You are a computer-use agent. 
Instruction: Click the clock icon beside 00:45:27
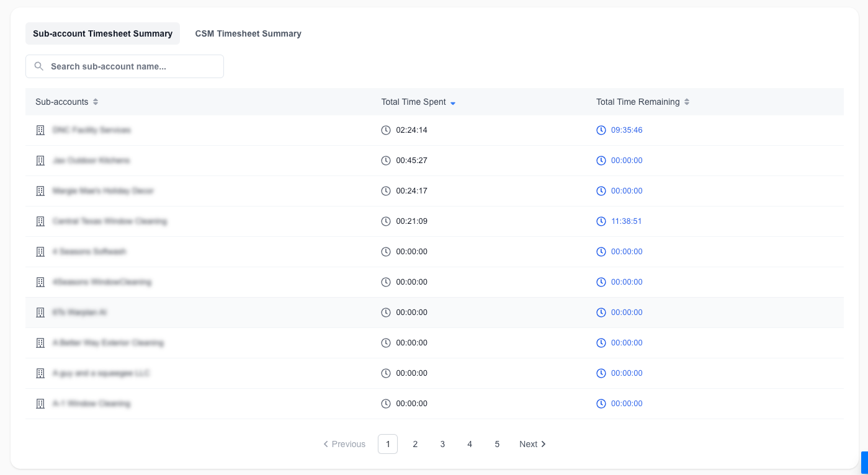[x=386, y=161]
